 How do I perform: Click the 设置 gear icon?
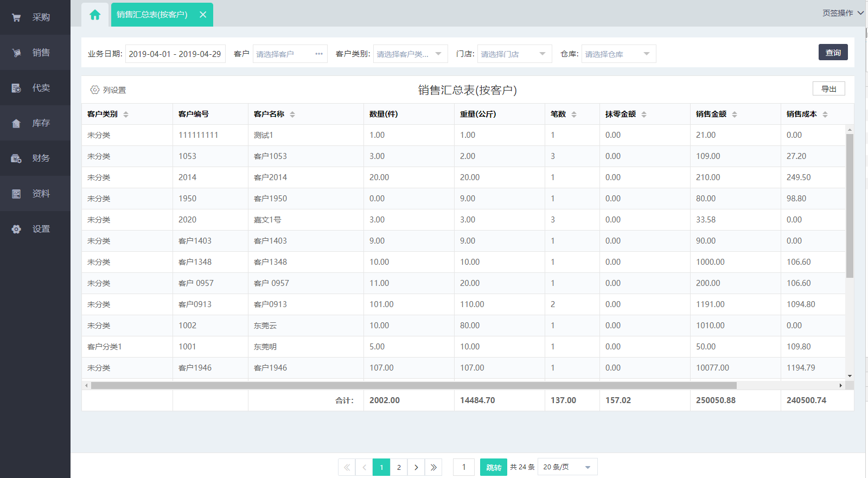(x=16, y=229)
